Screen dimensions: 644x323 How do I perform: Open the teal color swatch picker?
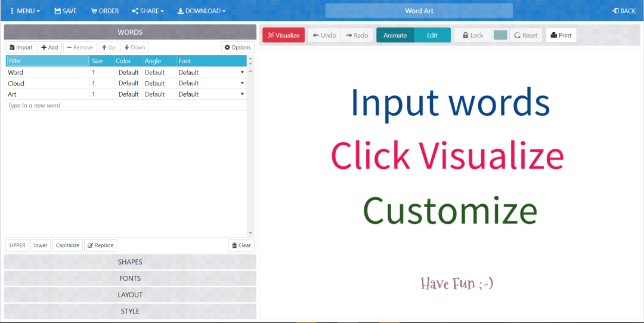500,35
